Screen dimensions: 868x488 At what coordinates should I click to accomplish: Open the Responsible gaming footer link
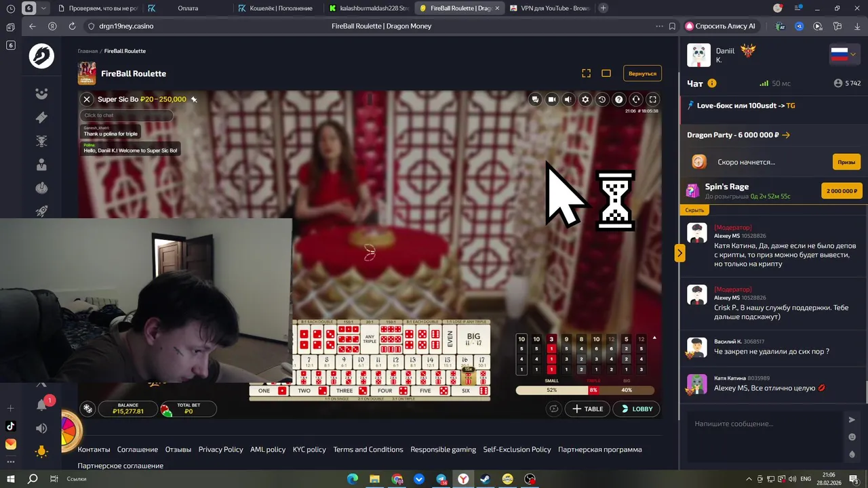coord(443,449)
